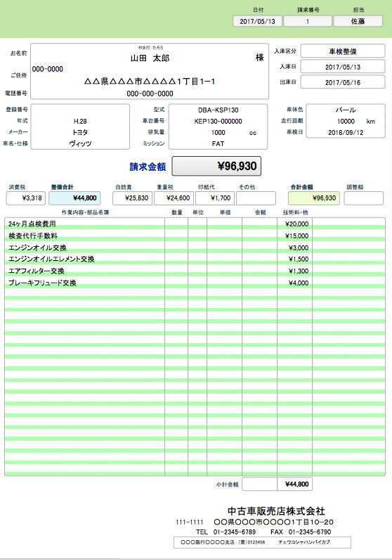Click the 数量 column header

(177, 212)
